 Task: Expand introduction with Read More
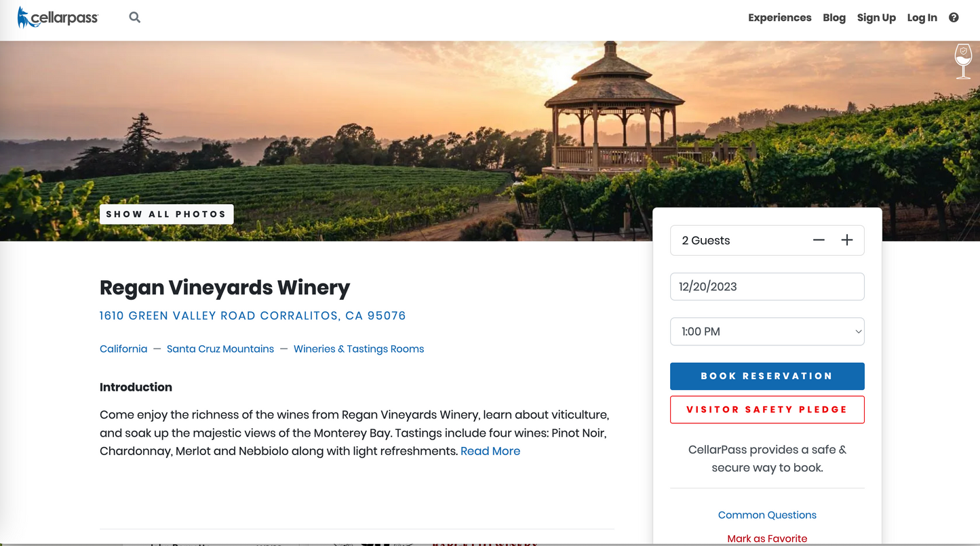click(x=490, y=451)
